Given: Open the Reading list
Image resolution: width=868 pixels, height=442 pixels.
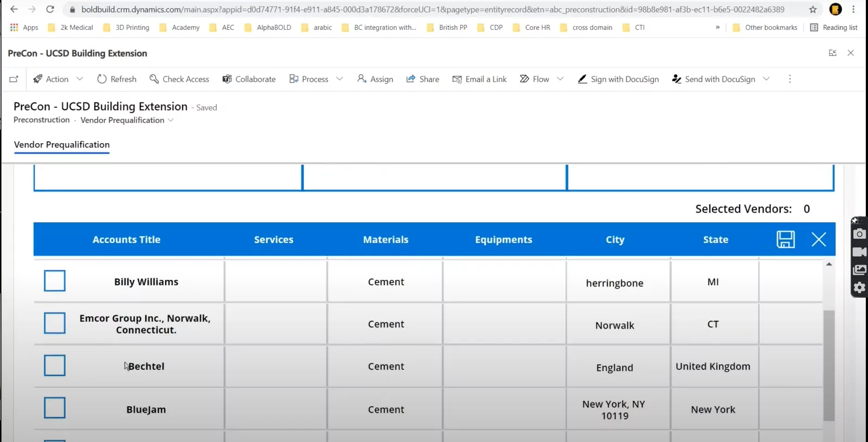Looking at the screenshot, I should 833,27.
